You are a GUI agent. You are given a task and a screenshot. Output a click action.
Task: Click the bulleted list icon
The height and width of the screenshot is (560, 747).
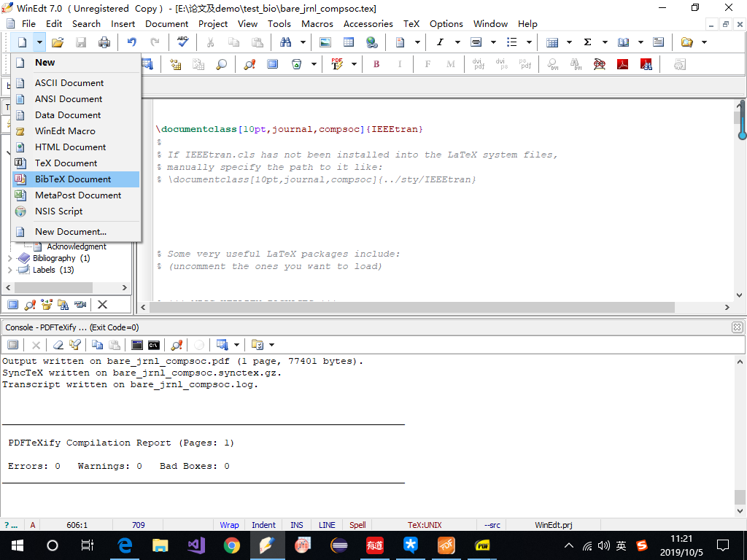click(x=512, y=42)
